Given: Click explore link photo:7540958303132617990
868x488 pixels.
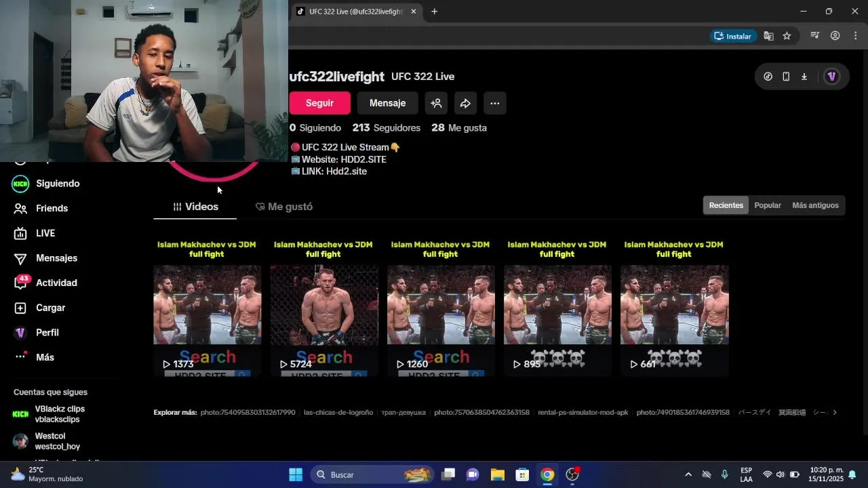Looking at the screenshot, I should pos(248,412).
